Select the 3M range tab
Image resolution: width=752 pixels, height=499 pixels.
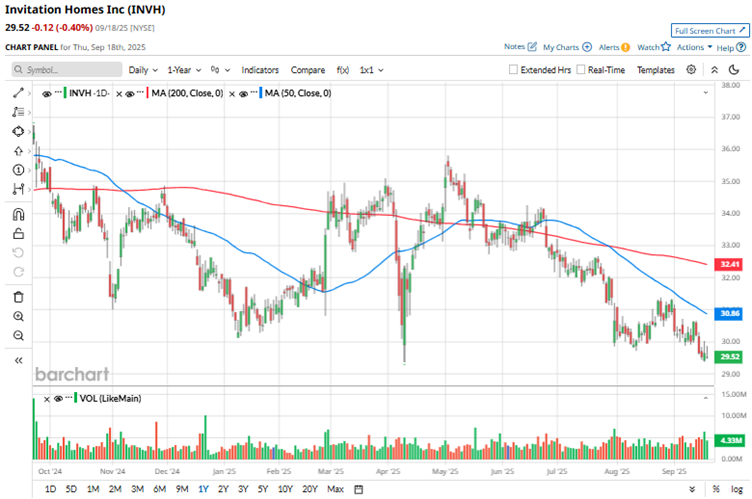[x=138, y=489]
